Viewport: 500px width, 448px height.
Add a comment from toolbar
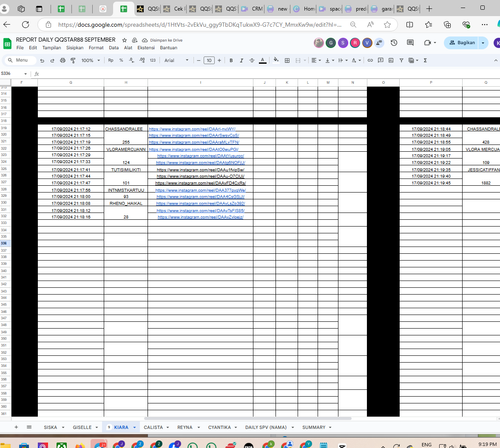(x=381, y=60)
